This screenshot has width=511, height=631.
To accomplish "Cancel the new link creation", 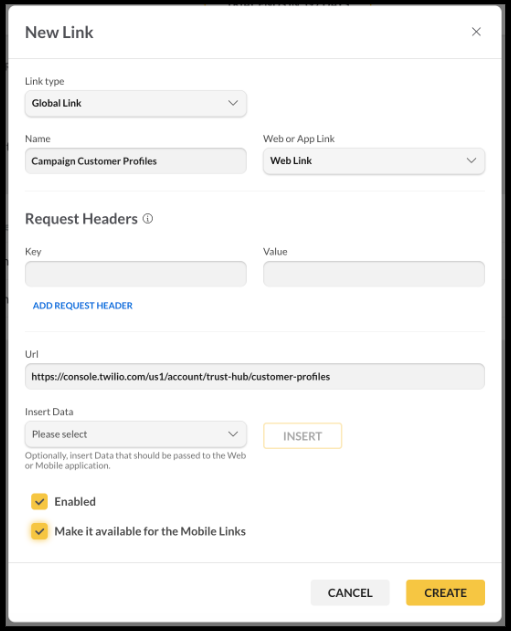I will (x=350, y=593).
